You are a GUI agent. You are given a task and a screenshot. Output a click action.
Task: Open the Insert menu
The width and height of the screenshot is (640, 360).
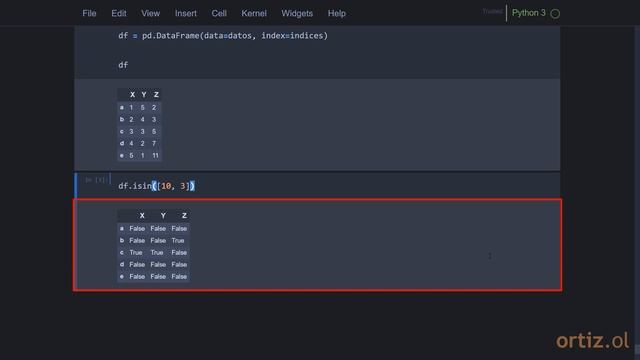click(186, 13)
